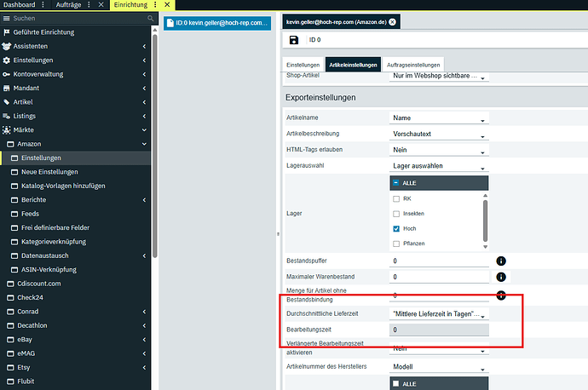
Task: Check the Insekten warehouse checkbox
Action: (x=396, y=214)
